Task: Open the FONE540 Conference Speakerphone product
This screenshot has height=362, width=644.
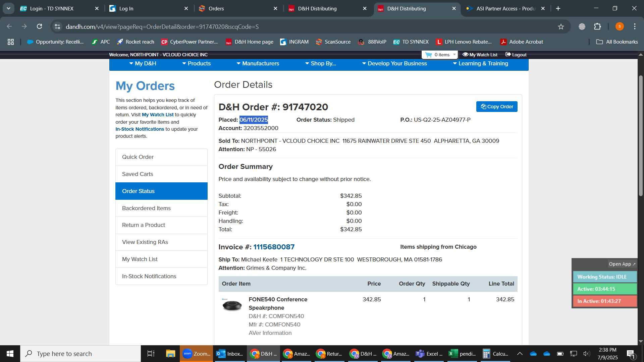Action: pyautogui.click(x=278, y=303)
